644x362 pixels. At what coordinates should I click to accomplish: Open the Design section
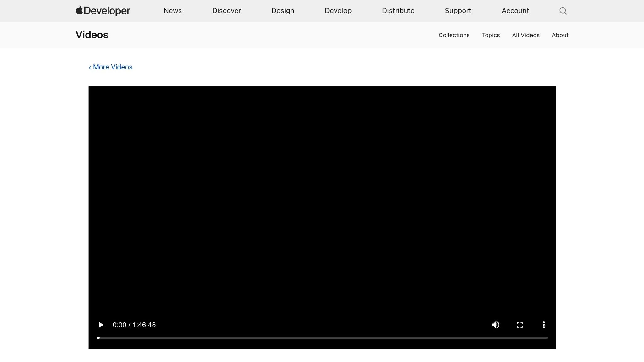tap(283, 11)
